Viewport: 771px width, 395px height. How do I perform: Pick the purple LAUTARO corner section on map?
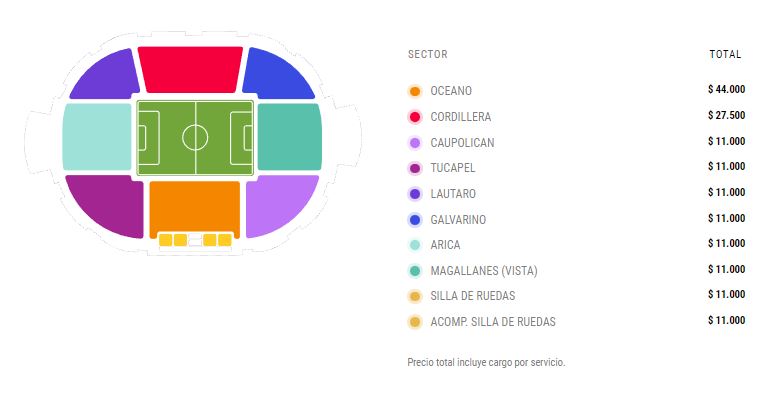(x=106, y=75)
